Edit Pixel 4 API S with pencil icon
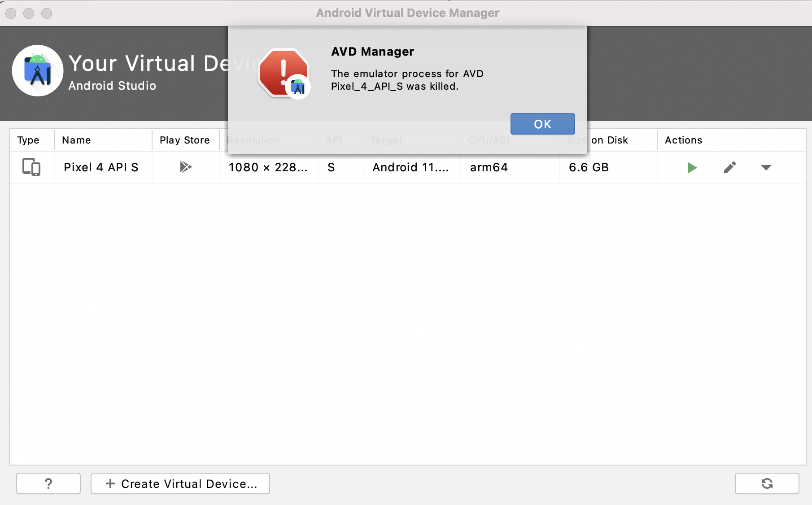Screen dimensions: 812x505 [730, 168]
